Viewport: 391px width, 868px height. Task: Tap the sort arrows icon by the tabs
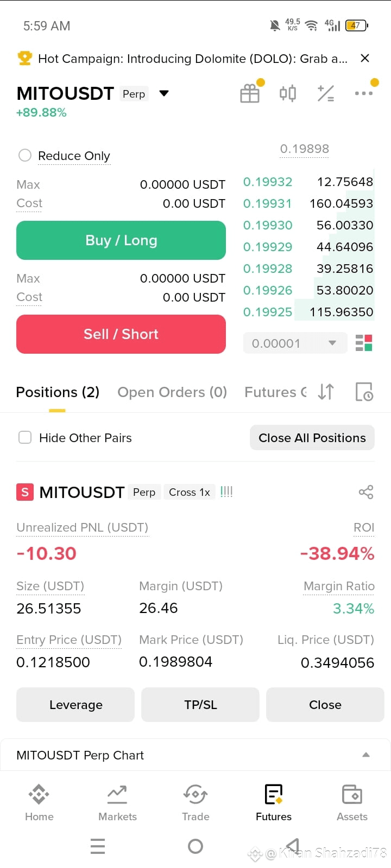326,392
